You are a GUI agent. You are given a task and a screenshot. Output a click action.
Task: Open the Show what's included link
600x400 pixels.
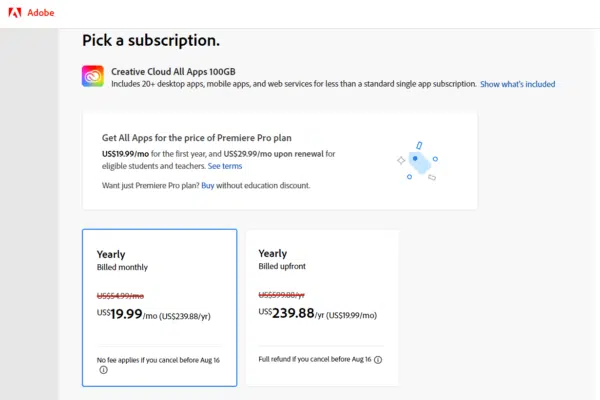[x=517, y=84]
